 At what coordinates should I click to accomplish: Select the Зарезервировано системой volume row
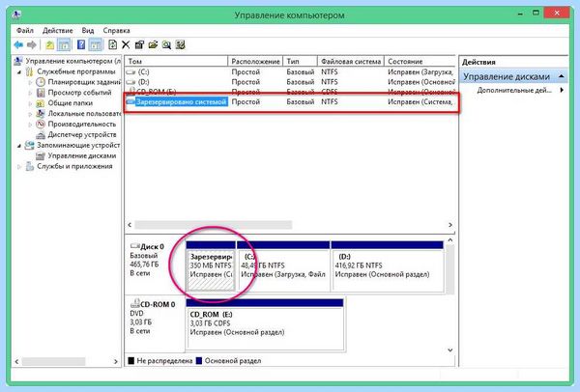tap(290, 101)
